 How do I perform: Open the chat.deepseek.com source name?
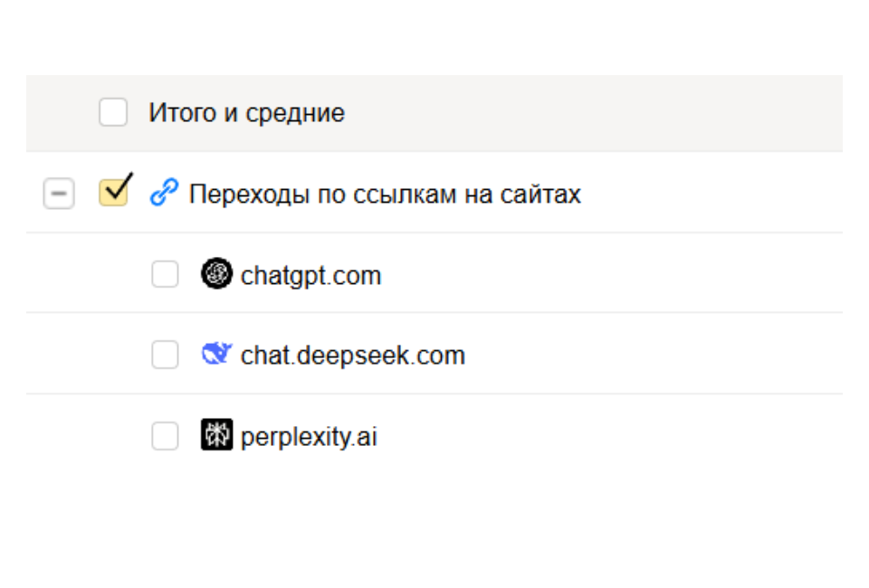(353, 356)
